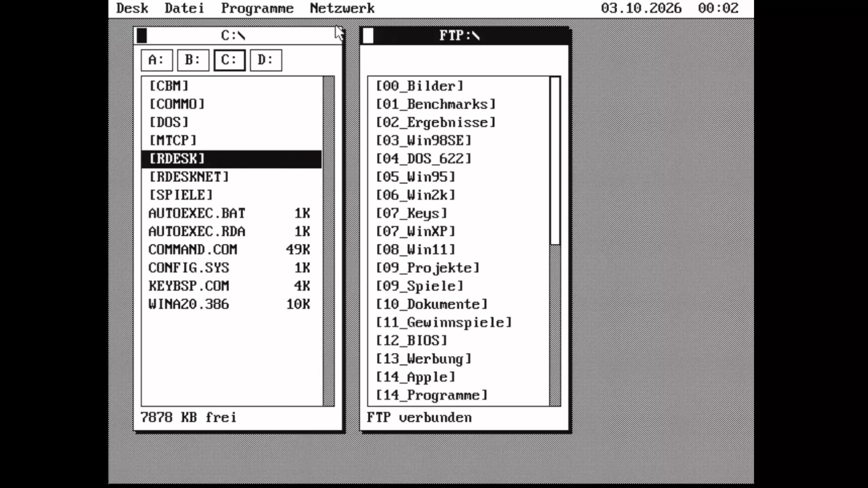Open the Netzwerk menu

coord(342,8)
